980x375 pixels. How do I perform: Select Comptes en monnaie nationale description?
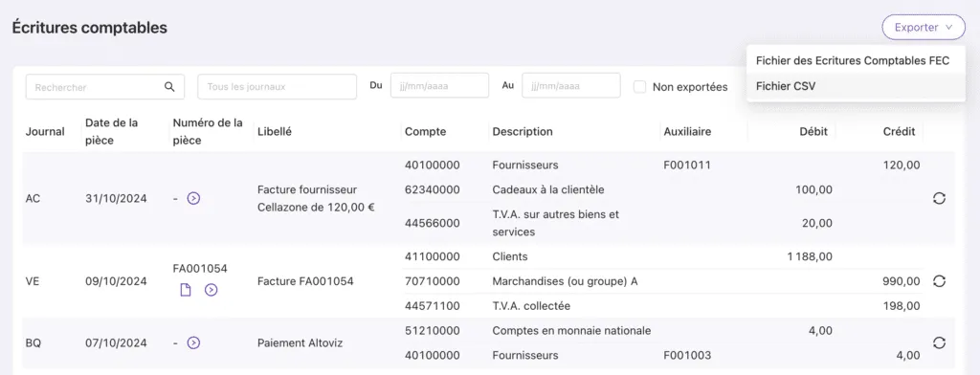(x=572, y=331)
